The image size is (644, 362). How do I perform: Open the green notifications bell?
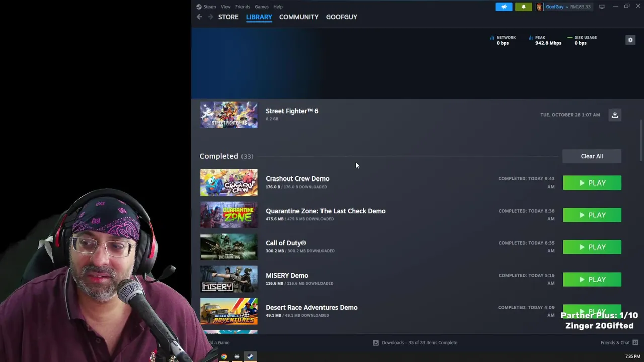(x=523, y=7)
